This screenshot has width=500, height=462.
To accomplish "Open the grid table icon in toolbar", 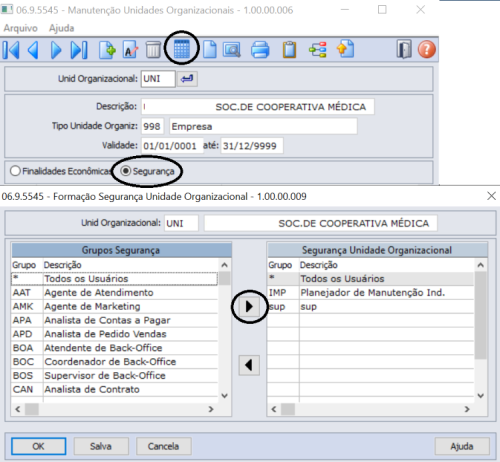I will point(182,49).
